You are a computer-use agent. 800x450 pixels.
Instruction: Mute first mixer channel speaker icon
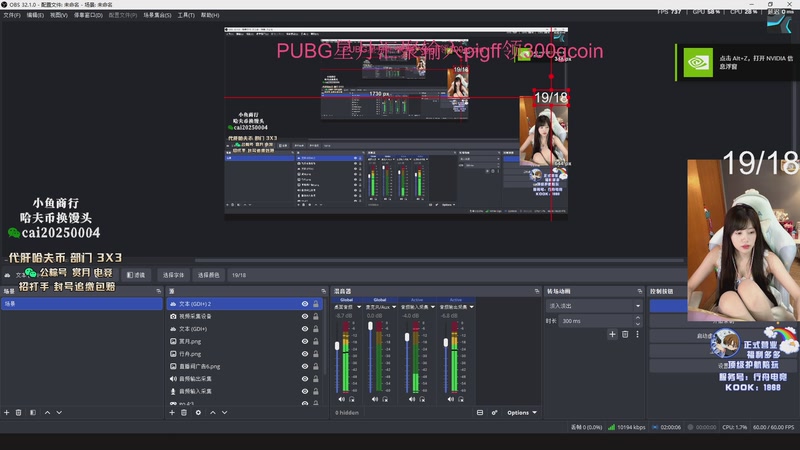pos(341,399)
